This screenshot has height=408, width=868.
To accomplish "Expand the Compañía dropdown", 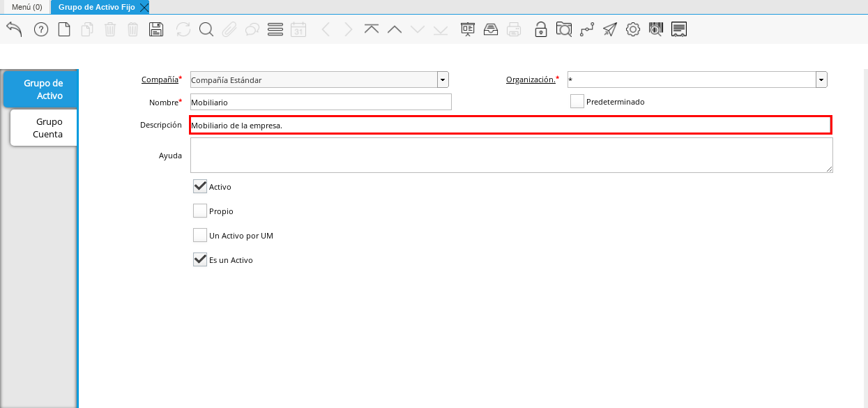I will point(443,80).
